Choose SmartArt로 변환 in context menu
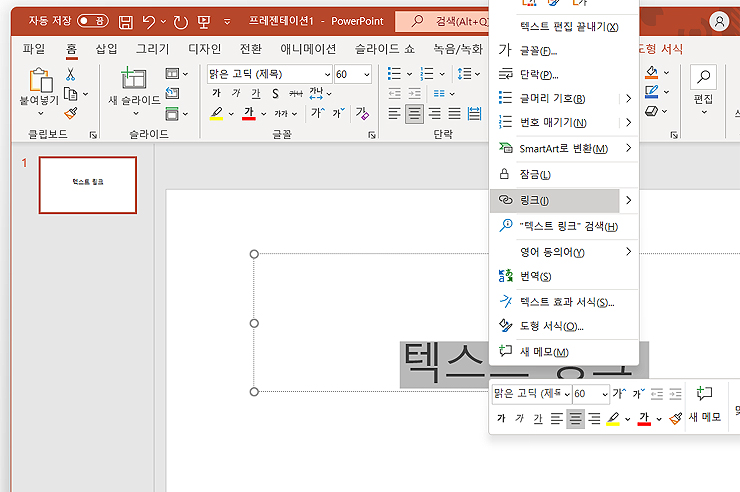The width and height of the screenshot is (740, 492). [x=564, y=149]
